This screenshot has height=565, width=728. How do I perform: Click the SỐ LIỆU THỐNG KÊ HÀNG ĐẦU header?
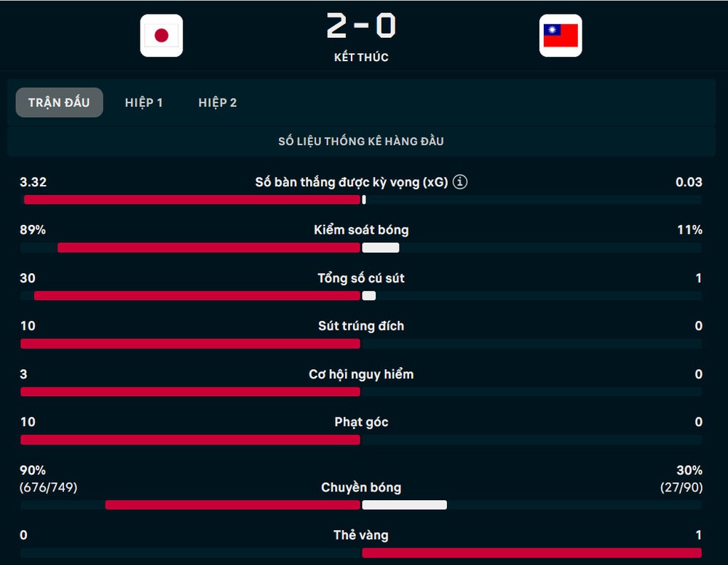coord(361,141)
